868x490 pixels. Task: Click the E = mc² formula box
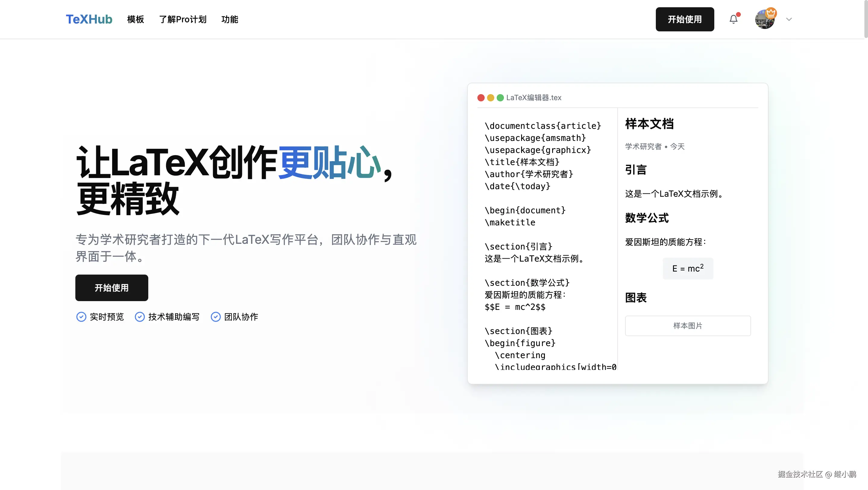pyautogui.click(x=688, y=268)
